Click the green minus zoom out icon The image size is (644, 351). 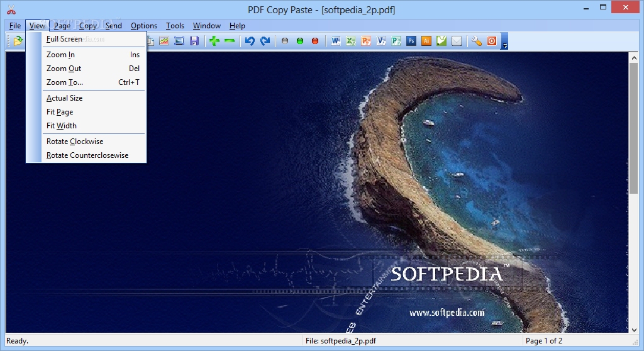[x=230, y=41]
